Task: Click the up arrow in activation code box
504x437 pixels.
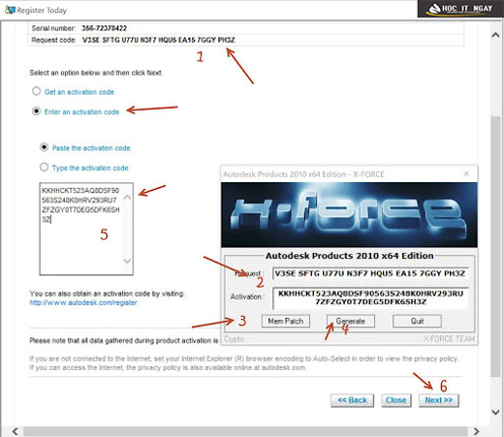Action: (127, 197)
